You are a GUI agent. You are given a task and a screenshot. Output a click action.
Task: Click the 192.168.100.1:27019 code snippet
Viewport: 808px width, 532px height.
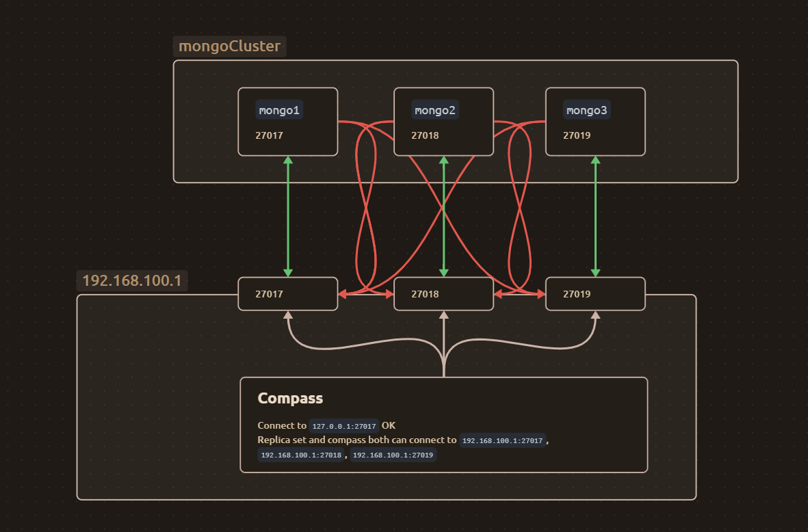(x=393, y=455)
